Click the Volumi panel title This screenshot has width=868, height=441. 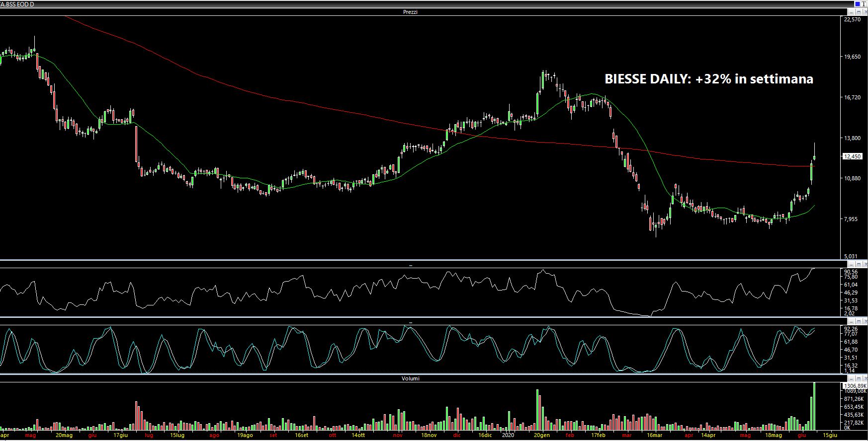(410, 378)
